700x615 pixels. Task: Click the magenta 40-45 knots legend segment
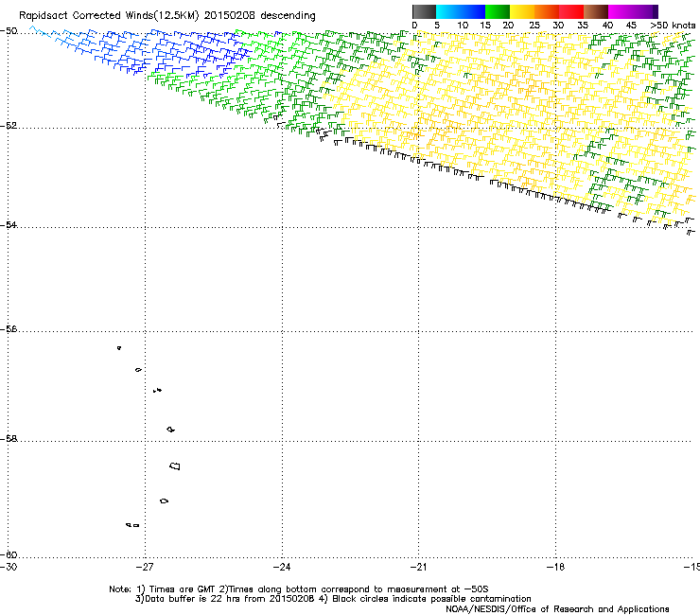[x=621, y=11]
